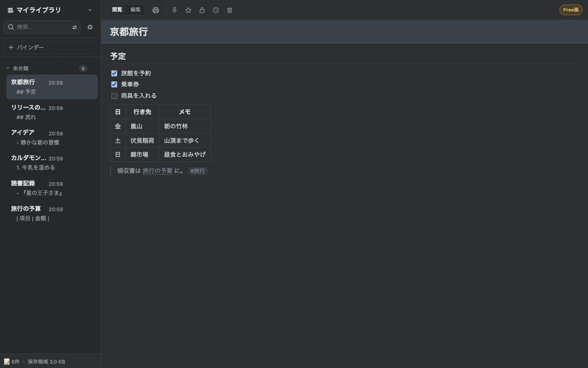This screenshot has width=588, height=368.
Task: Click the #旅行 tag
Action: click(198, 171)
